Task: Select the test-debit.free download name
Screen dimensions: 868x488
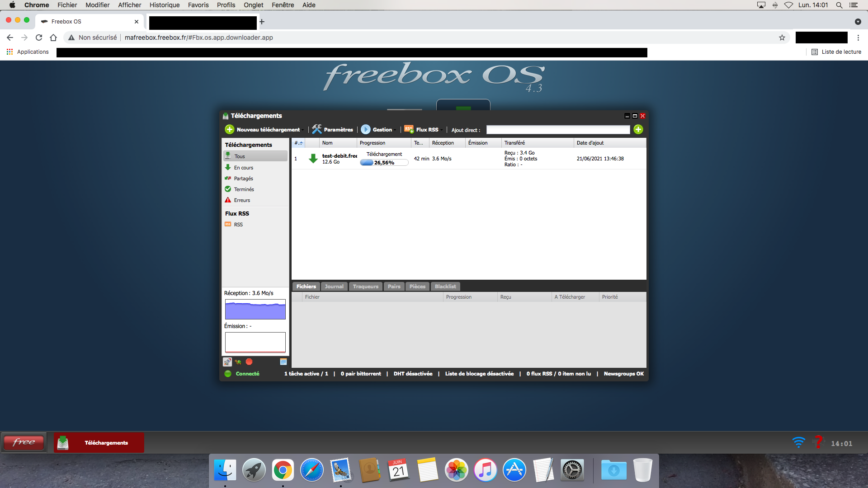Action: coord(340,156)
